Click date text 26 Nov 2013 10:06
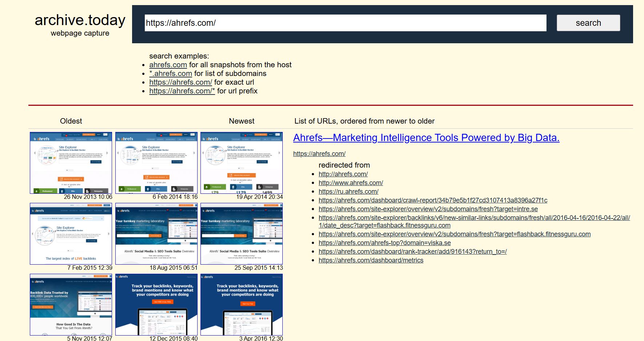The width and height of the screenshot is (644, 341). pyautogui.click(x=88, y=197)
